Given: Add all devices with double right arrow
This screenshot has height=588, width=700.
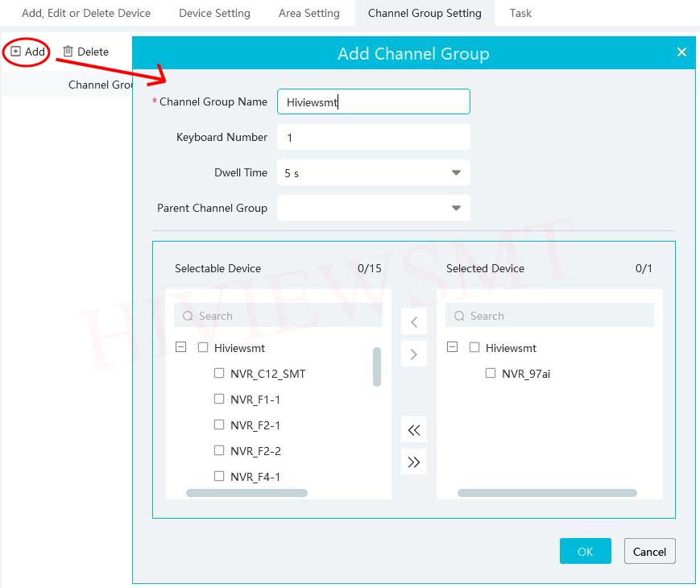Looking at the screenshot, I should pos(414,462).
